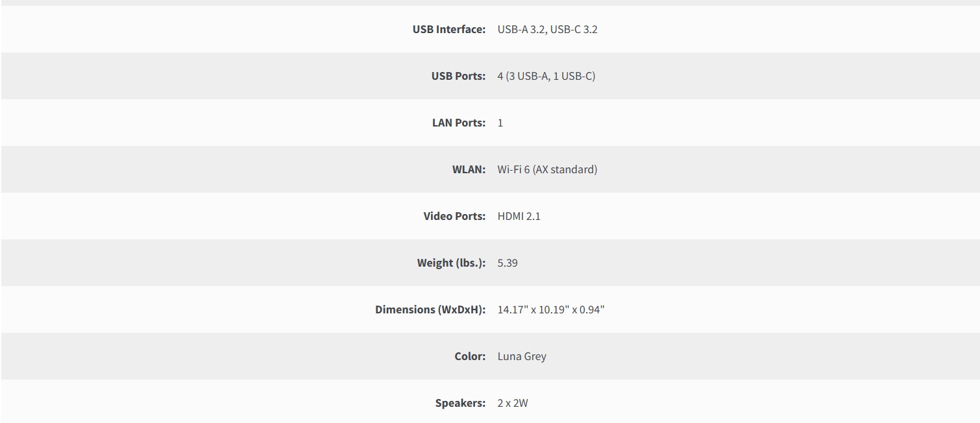Viewport: 980px width, 423px height.
Task: Click the "WLAN:" spec label
Action: click(469, 169)
